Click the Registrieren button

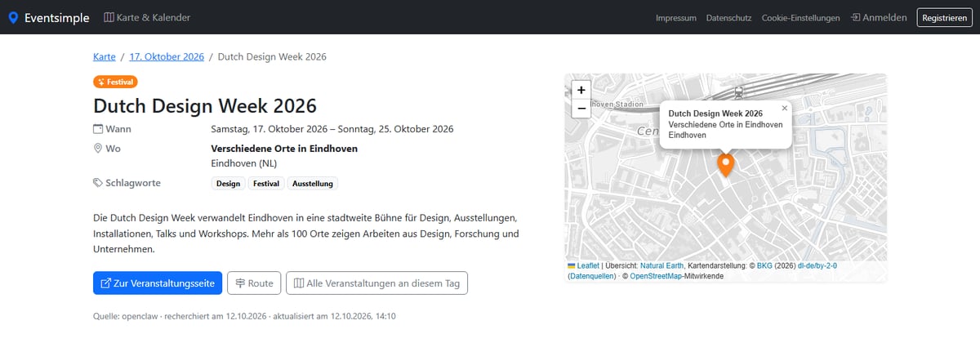[x=944, y=17]
